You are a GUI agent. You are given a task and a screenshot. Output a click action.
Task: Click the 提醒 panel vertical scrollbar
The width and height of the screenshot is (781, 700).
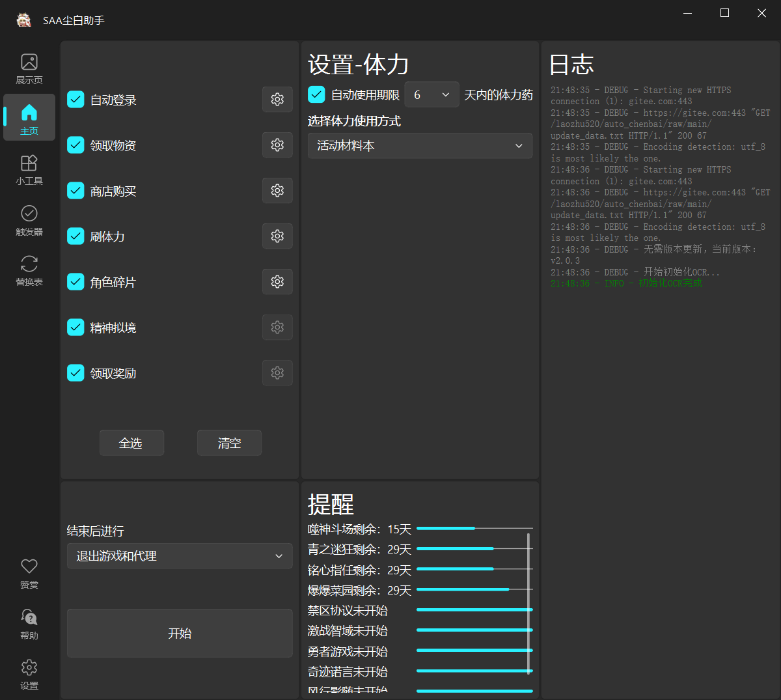click(x=528, y=603)
